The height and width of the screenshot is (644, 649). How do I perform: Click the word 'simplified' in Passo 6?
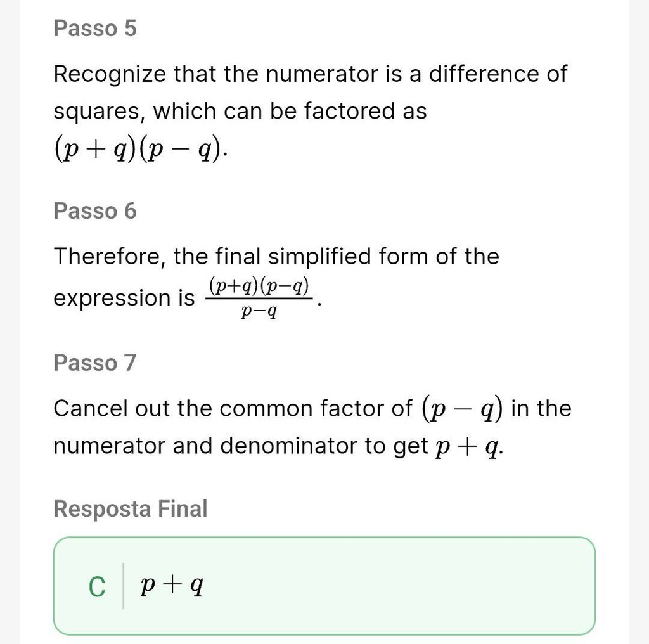pos(319,257)
